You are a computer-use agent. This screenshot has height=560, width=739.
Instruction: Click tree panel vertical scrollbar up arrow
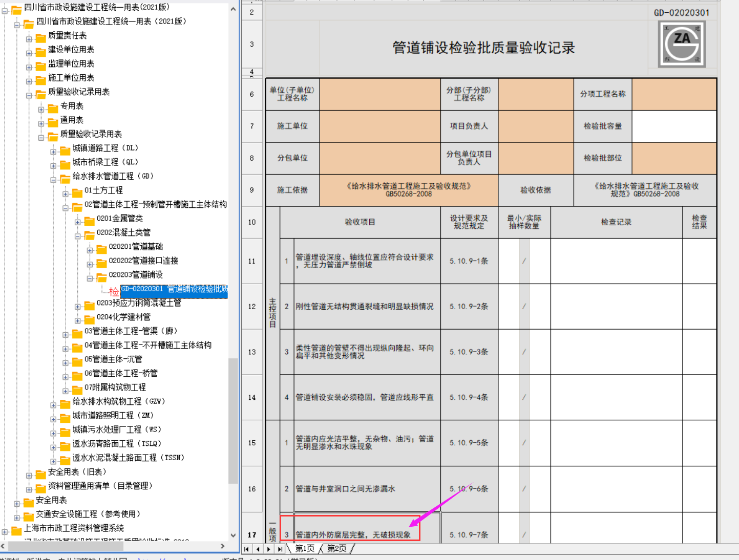[233, 9]
